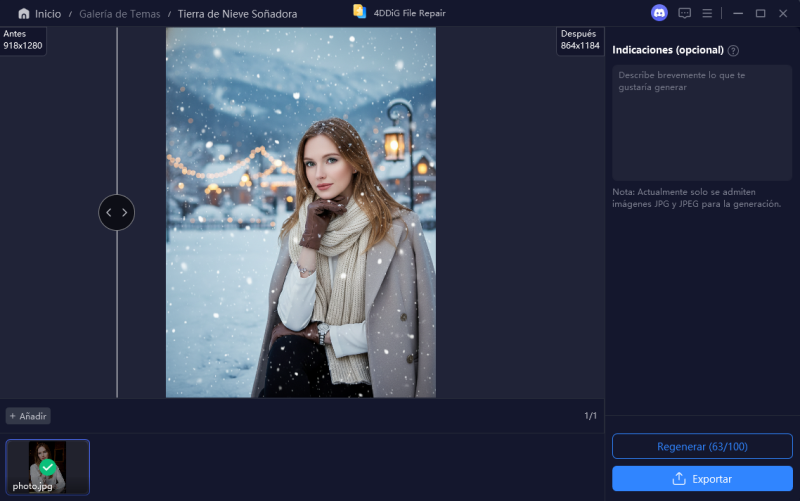The height and width of the screenshot is (501, 800).
Task: Select Tierra de Nieve Soñadora breadcrumb
Action: 237,14
